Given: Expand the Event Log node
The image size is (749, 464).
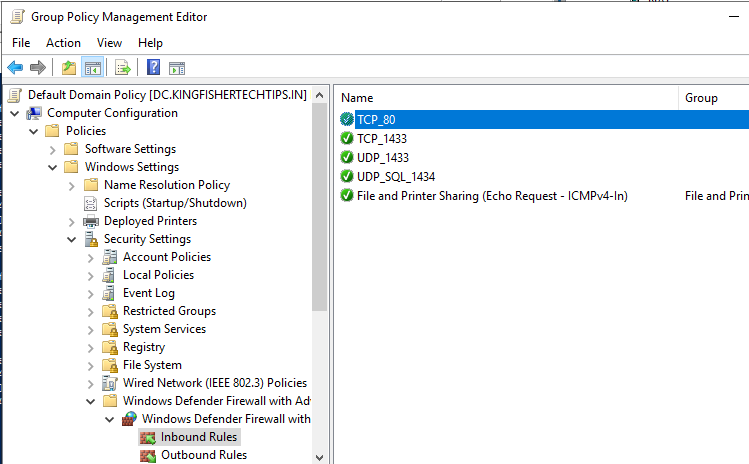Looking at the screenshot, I should coord(91,294).
